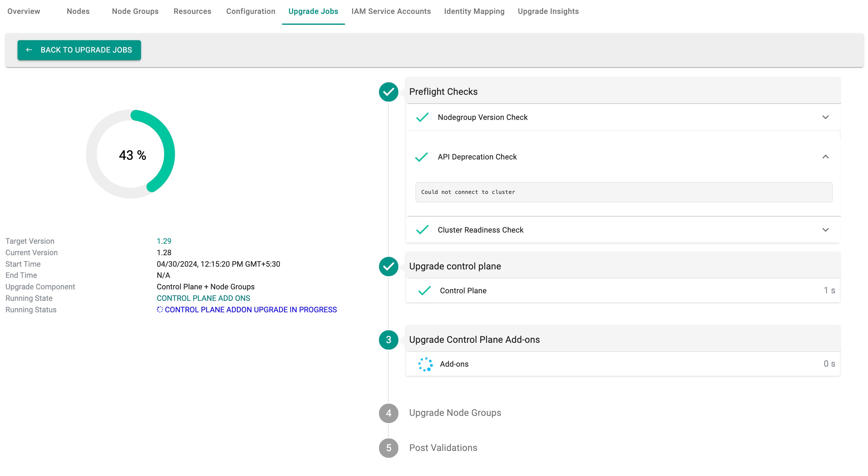Click the Control Plane 1 s duration
This screenshot has height=476, width=868.
pos(829,290)
